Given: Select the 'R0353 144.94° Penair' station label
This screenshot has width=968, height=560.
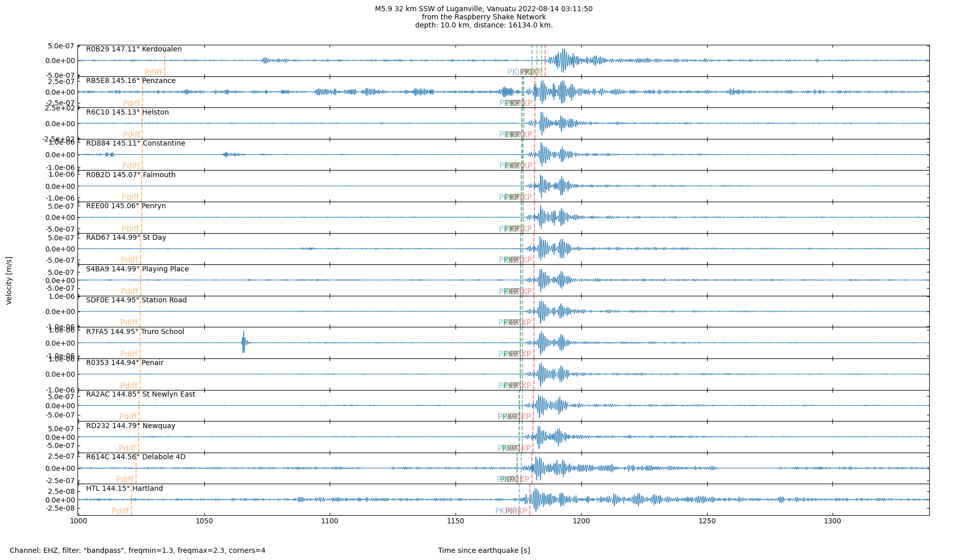Looking at the screenshot, I should (125, 363).
